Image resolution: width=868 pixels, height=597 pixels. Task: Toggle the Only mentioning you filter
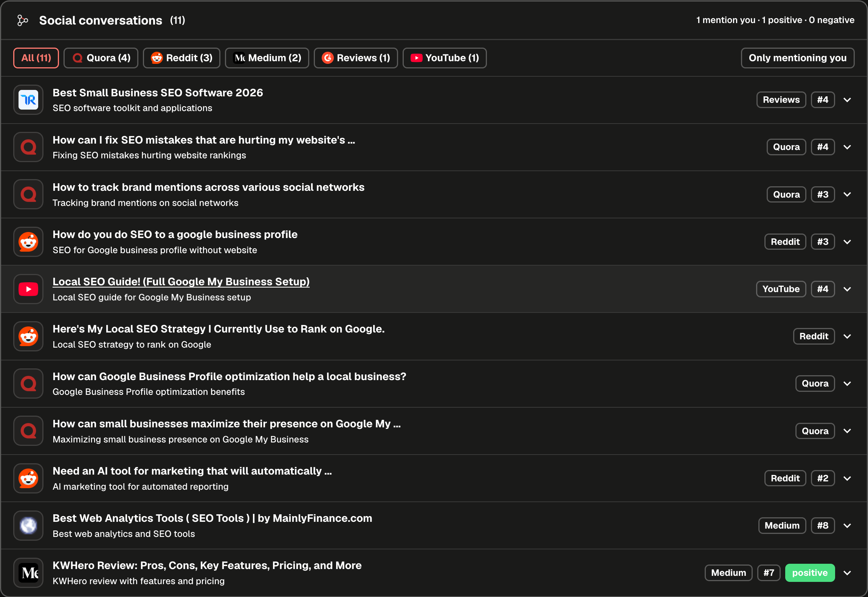click(x=797, y=58)
